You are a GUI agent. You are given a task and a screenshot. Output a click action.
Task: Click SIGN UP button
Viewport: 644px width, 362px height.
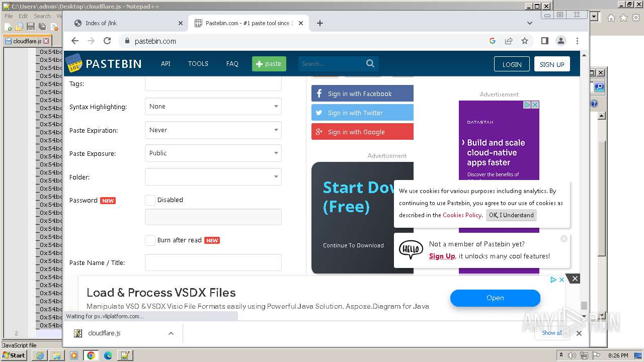(x=552, y=64)
